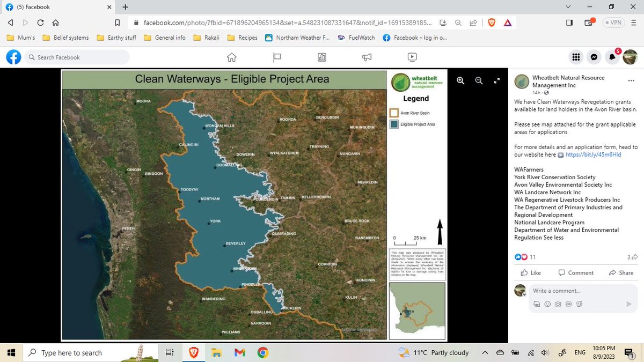Click Wheatbelt Natural Resource Management page name
644x362 pixels.
coord(568,81)
